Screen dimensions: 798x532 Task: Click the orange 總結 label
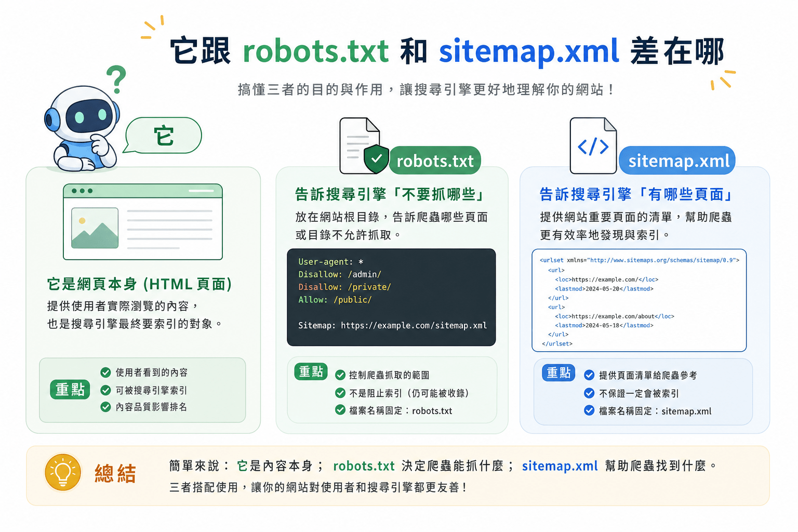(x=115, y=473)
